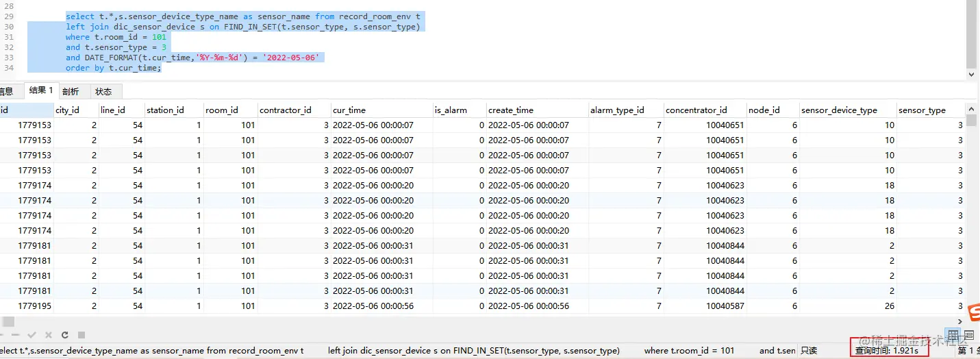
Task: Select the sensor_device_type column header
Action: [848, 110]
